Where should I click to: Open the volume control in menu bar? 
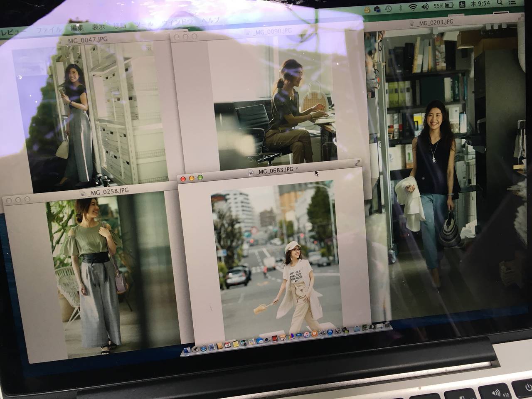pos(426,7)
